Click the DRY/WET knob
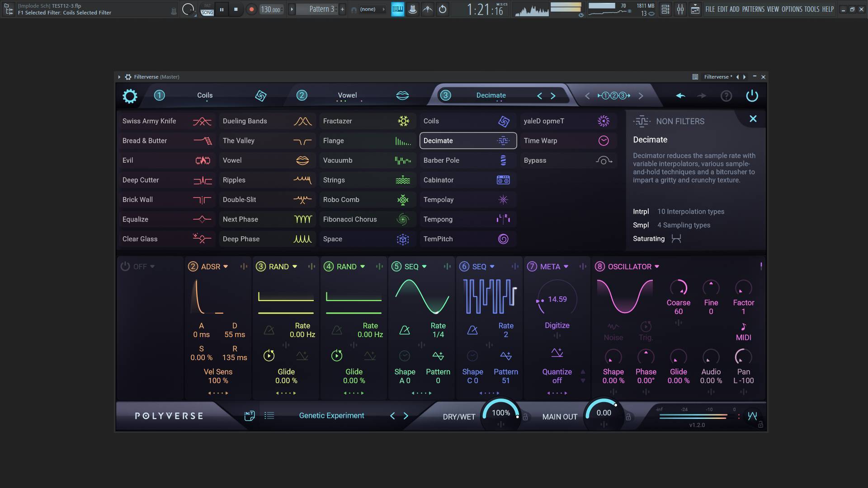The height and width of the screenshot is (488, 868). tap(501, 413)
